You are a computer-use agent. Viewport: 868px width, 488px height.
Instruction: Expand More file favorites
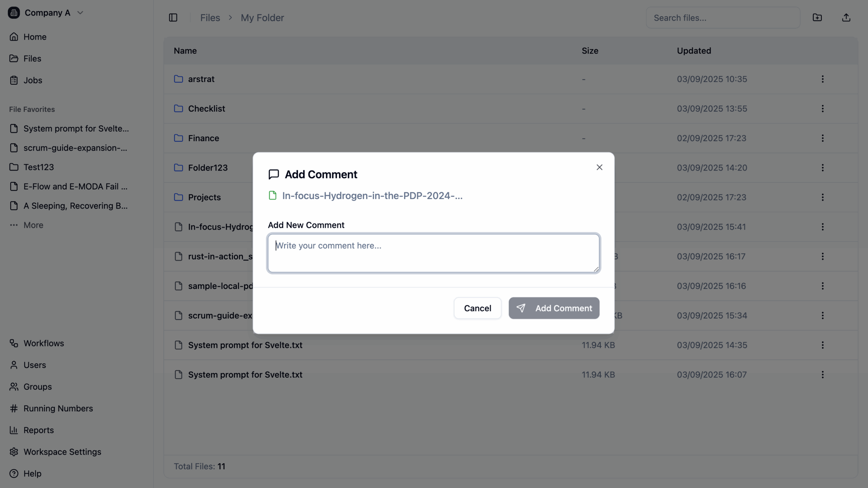tap(33, 225)
